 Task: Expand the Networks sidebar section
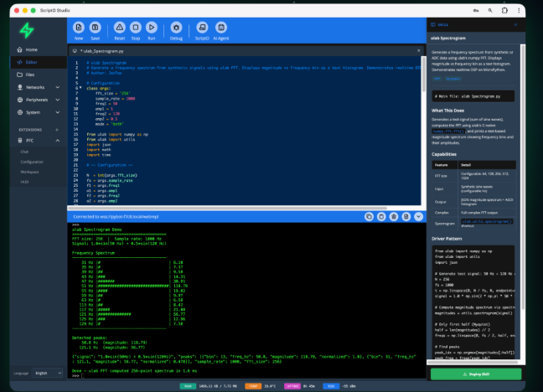coord(34,87)
